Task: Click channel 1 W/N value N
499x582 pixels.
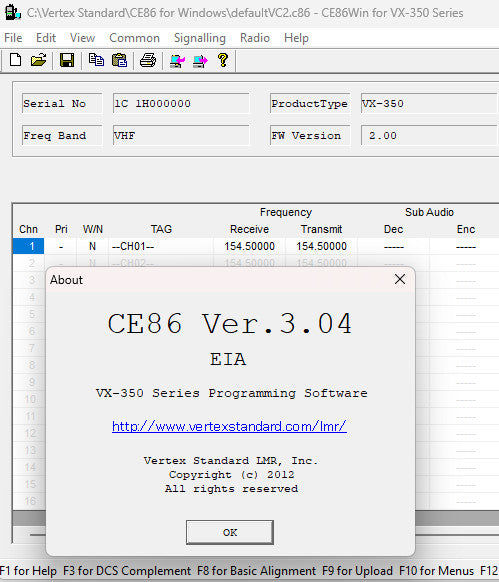Action: (x=92, y=246)
